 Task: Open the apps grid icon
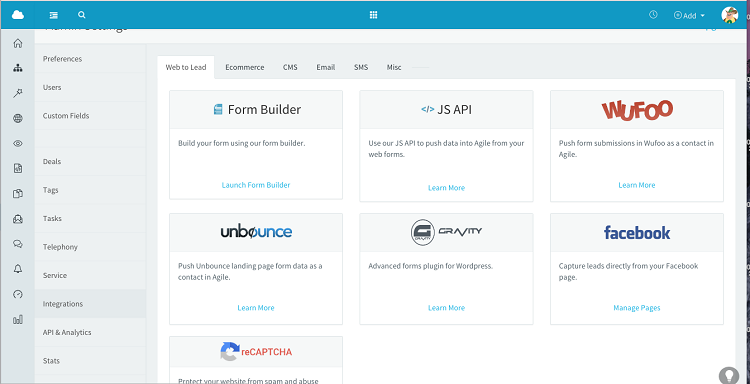click(374, 15)
